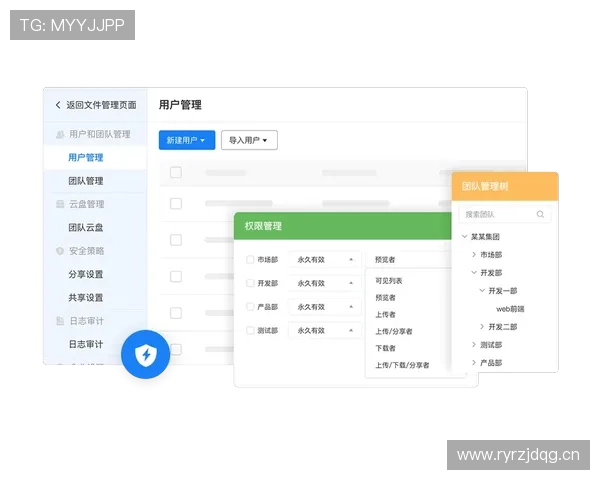
Task: Collapse the 开发一部 tree node
Action: [482, 291]
